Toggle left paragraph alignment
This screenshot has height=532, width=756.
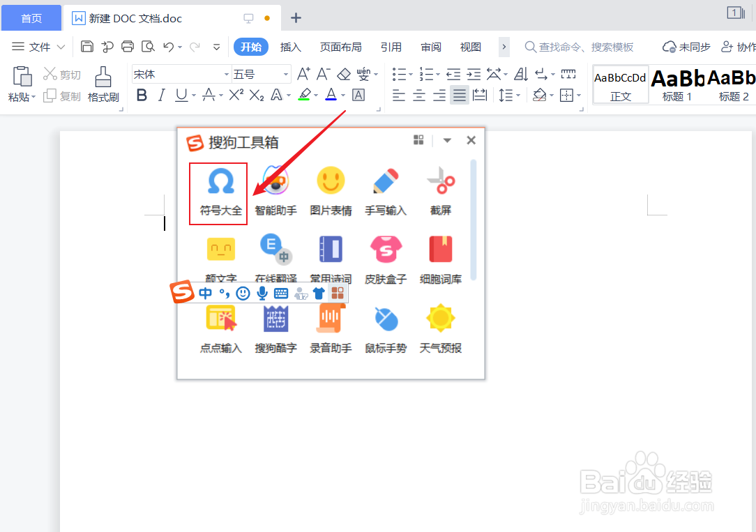tap(399, 95)
